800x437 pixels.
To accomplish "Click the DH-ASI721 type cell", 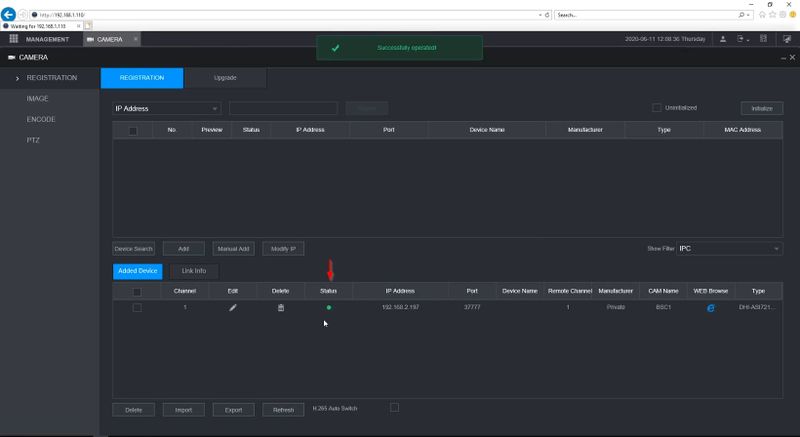I will point(757,307).
